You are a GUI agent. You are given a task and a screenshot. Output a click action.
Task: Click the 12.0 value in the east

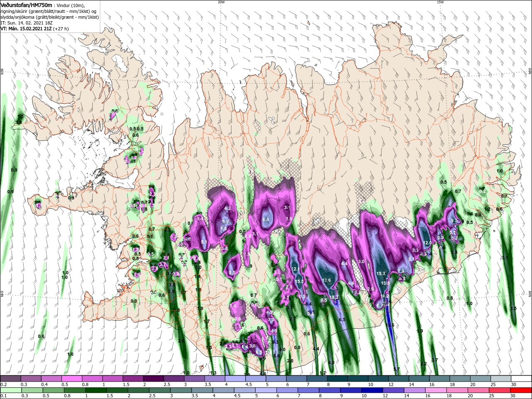pyautogui.click(x=427, y=243)
